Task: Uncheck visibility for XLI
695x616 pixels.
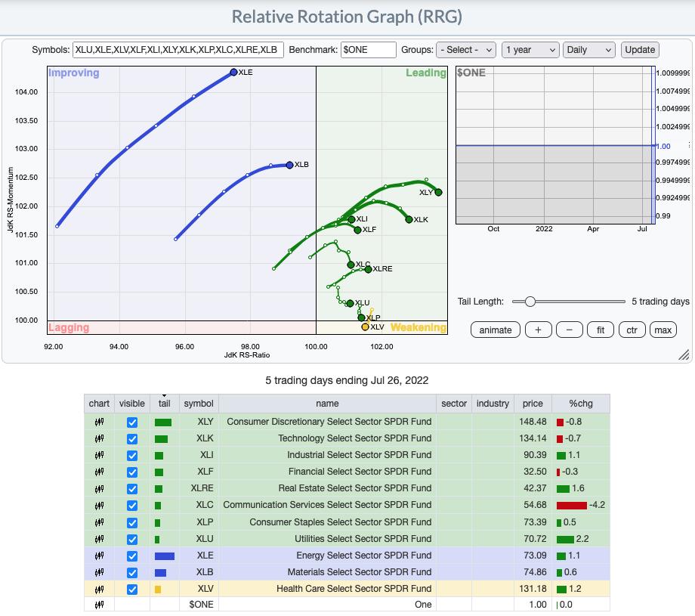Action: pyautogui.click(x=132, y=456)
